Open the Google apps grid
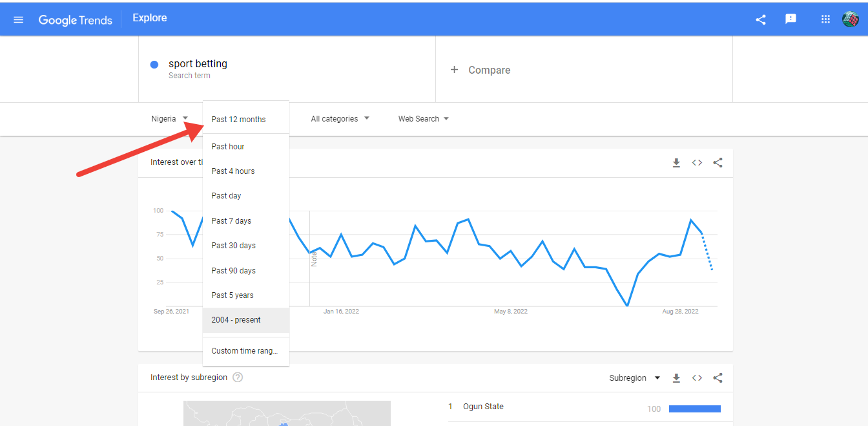This screenshot has width=868, height=426. coord(825,19)
